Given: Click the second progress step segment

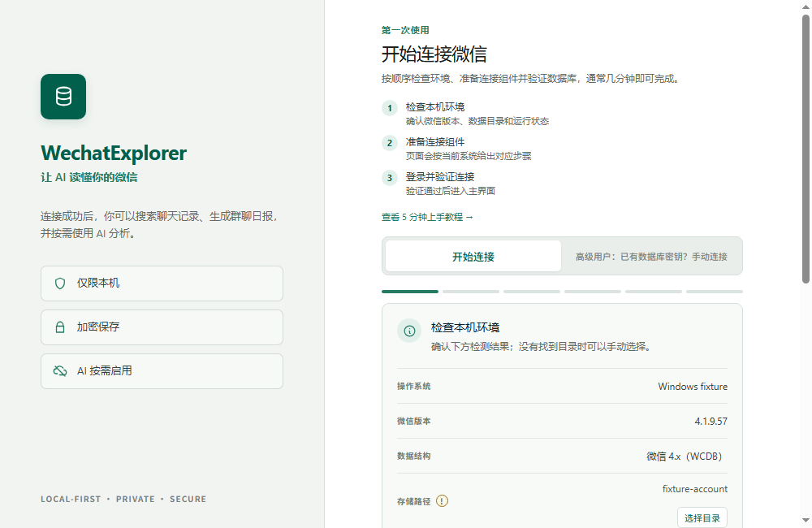Looking at the screenshot, I should coord(471,292).
